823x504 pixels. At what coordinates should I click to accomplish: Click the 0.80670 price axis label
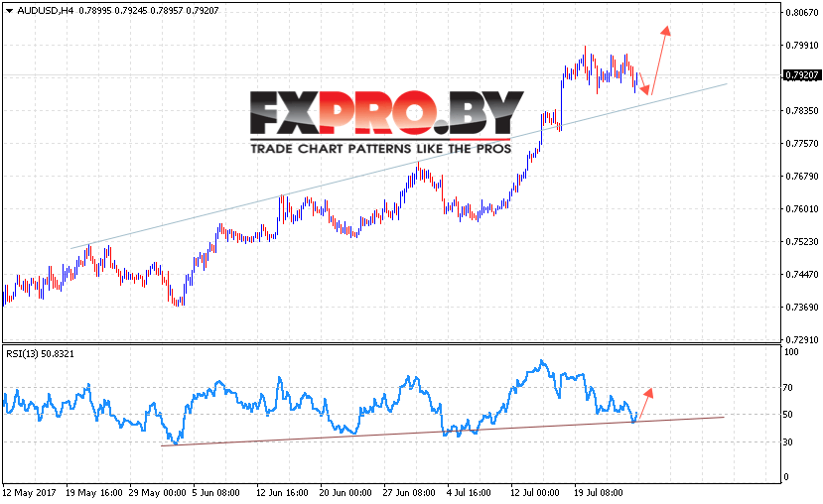802,13
